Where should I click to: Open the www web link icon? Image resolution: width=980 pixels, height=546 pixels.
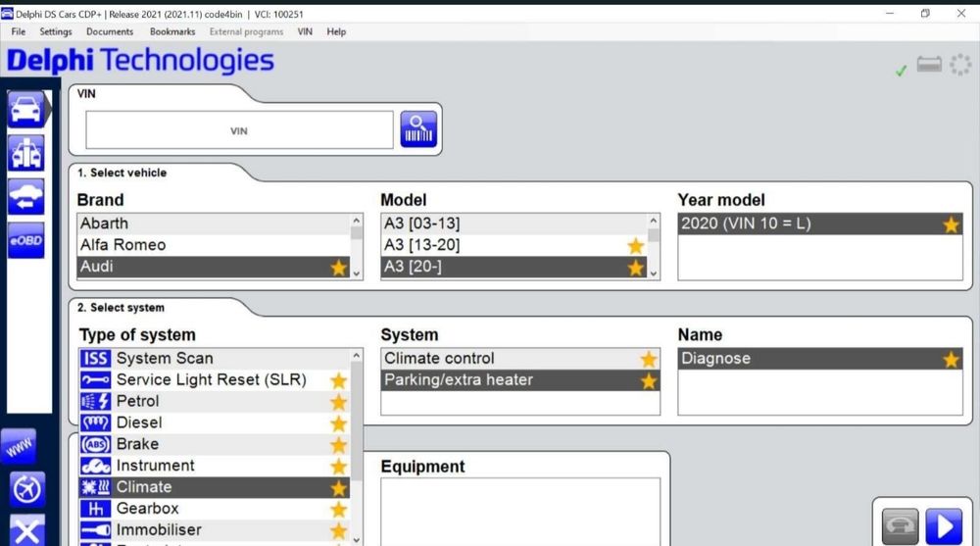19,447
